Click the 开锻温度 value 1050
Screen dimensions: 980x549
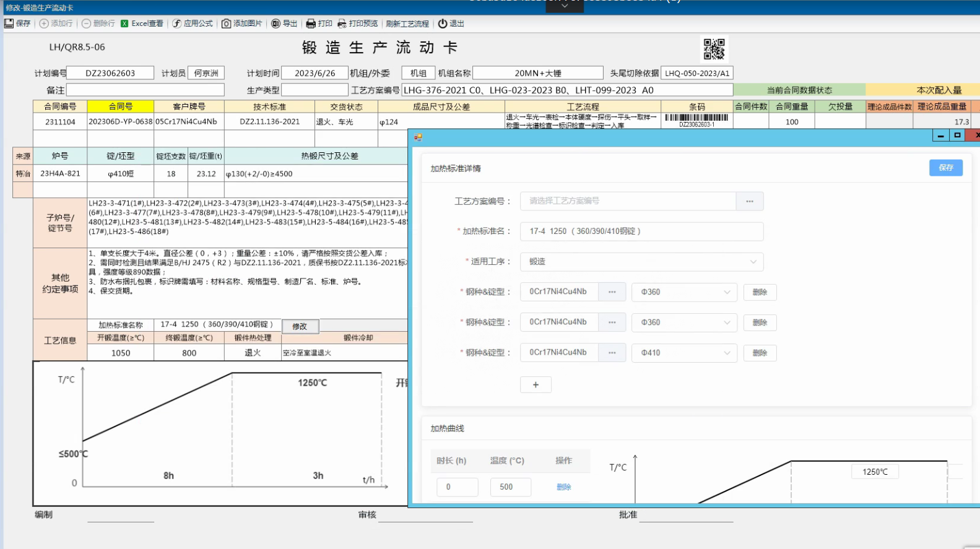[x=121, y=353]
